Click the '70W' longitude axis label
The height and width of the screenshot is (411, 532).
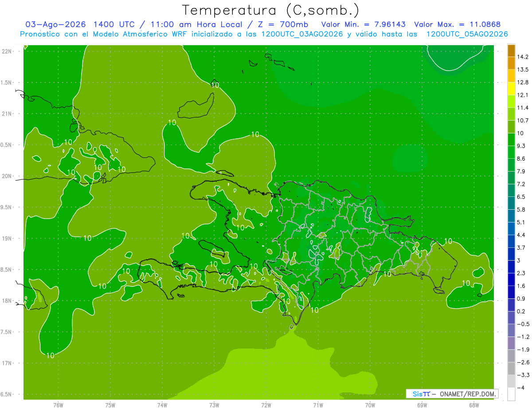coord(370,405)
